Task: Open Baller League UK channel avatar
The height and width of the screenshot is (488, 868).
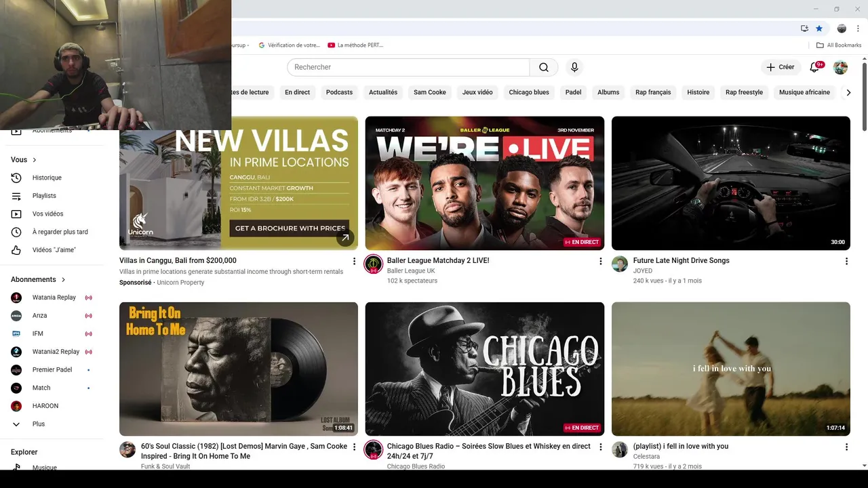Action: pos(374,264)
